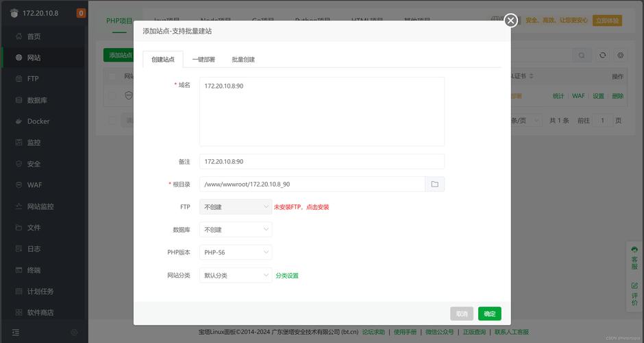
Task: Collapse sidebar using bottom menu icon
Action: (16, 332)
